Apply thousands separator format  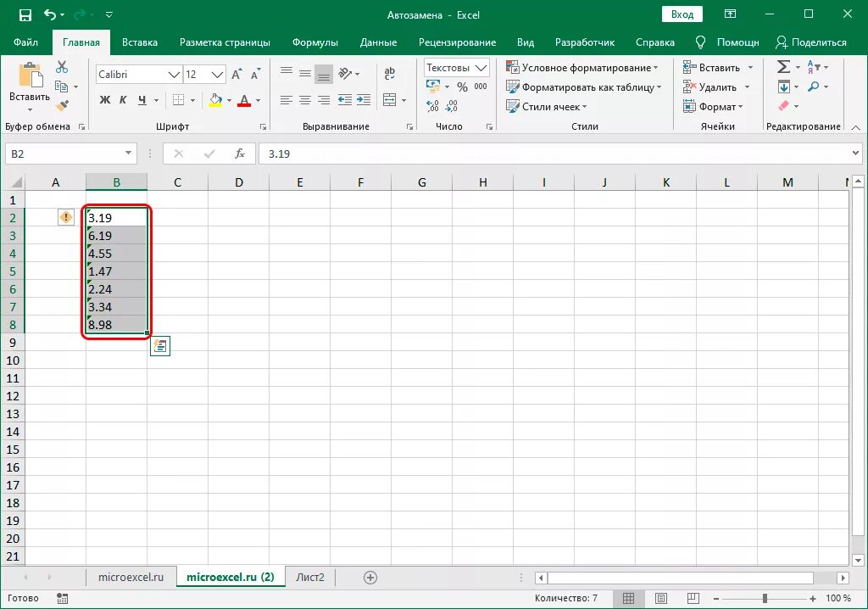click(x=481, y=87)
